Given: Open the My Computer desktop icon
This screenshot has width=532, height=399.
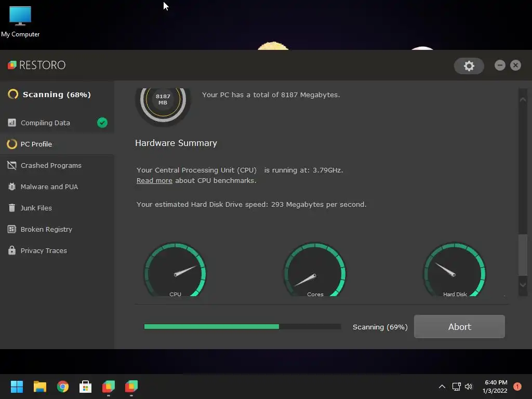Looking at the screenshot, I should coord(20,21).
